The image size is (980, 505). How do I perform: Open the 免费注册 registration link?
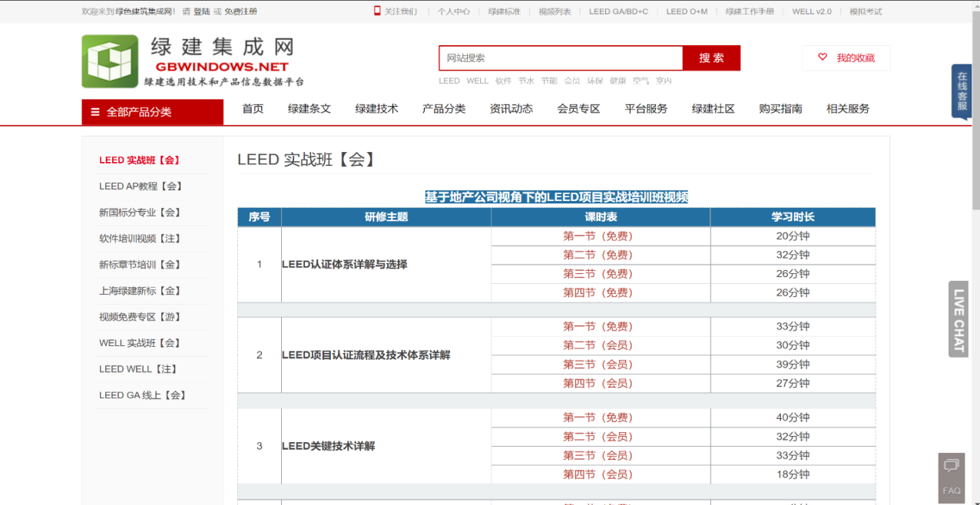click(240, 12)
